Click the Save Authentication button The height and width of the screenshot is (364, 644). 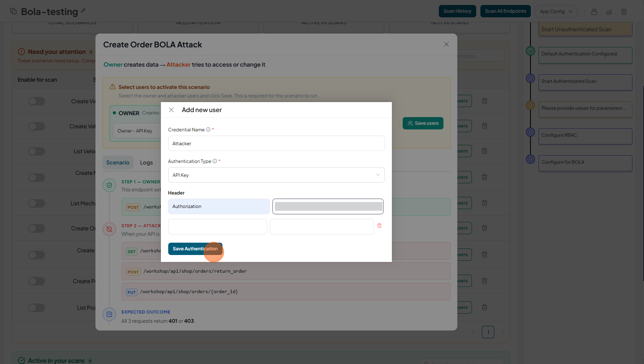coord(195,249)
